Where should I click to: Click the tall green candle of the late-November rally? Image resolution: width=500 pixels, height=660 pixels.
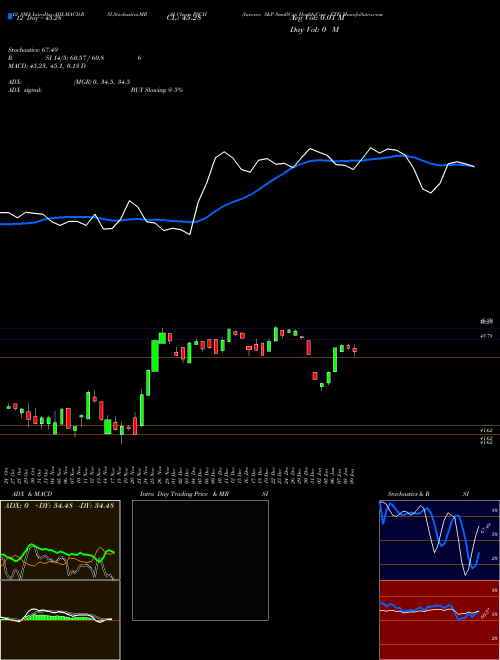(155, 356)
